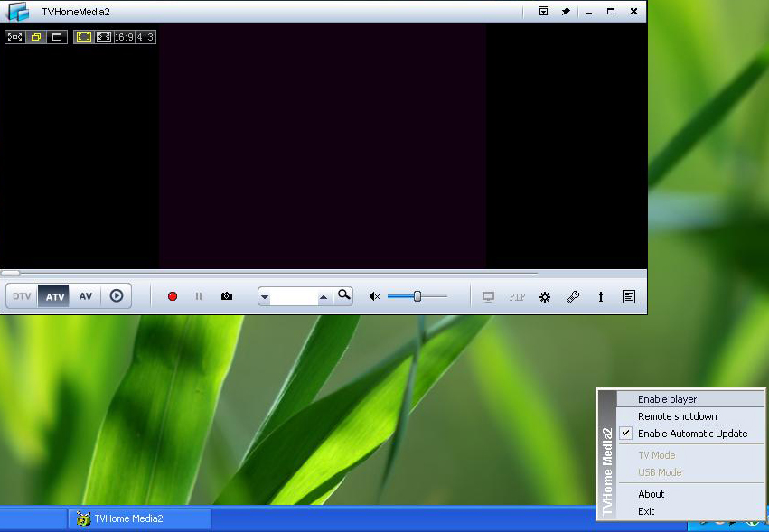Click the monitor display icon in toolbar
The height and width of the screenshot is (532, 769).
(x=488, y=296)
